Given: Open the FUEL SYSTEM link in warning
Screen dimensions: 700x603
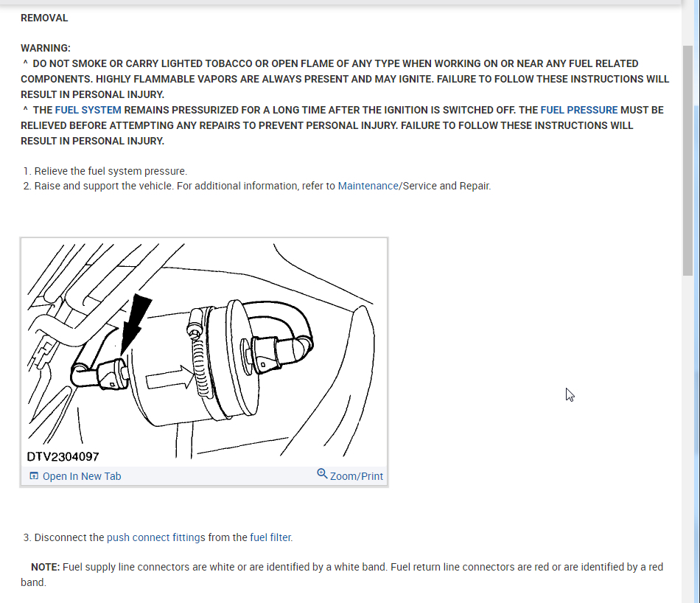Looking at the screenshot, I should [88, 110].
